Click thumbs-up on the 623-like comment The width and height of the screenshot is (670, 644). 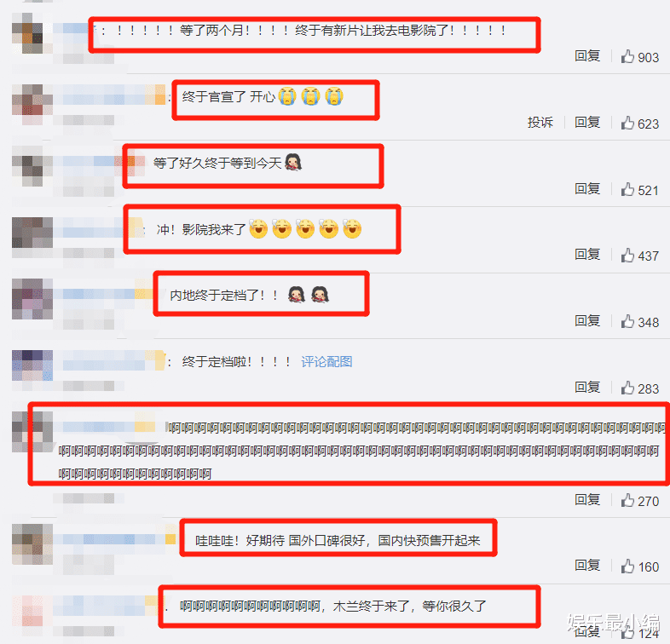pyautogui.click(x=627, y=123)
